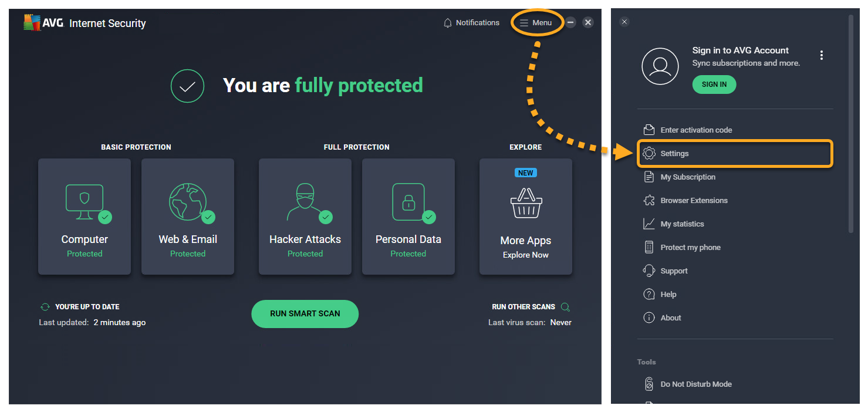Click the Run Other Scans magnifier icon
Image resolution: width=868 pixels, height=412 pixels.
[565, 307]
